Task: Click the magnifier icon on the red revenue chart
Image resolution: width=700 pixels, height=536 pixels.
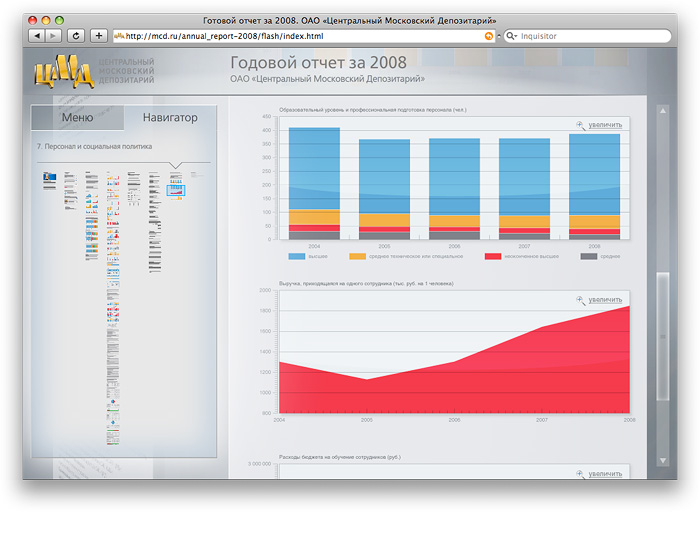Action: tap(580, 300)
